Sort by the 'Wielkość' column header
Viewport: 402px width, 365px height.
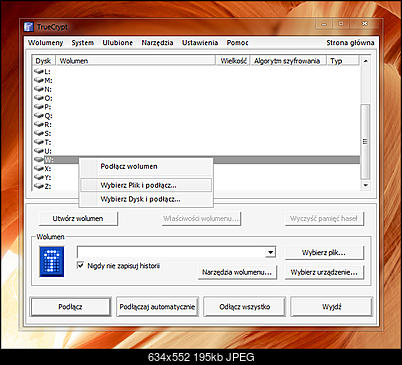(233, 61)
